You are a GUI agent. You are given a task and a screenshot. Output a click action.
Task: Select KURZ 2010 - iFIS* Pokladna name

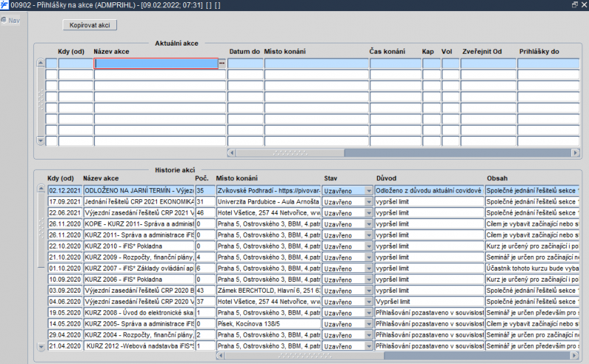click(138, 246)
